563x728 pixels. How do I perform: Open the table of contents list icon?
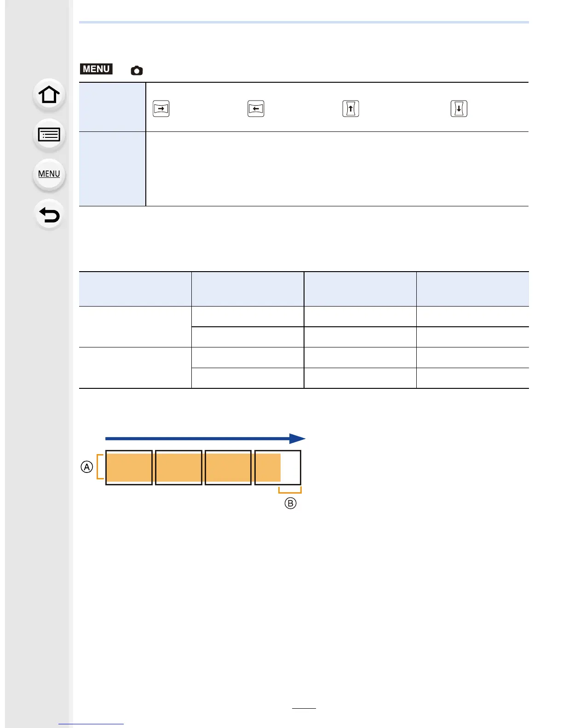tap(49, 135)
